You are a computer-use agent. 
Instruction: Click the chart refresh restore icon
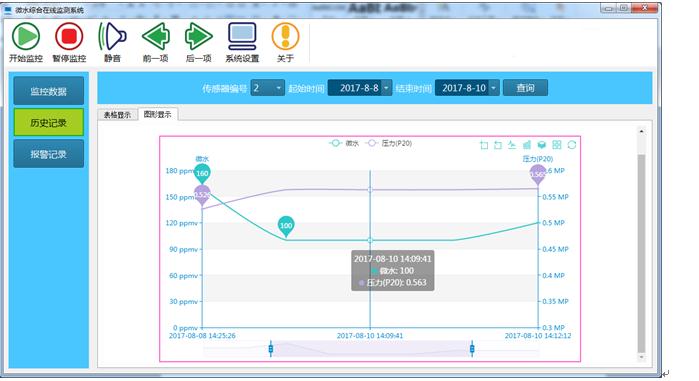click(572, 145)
